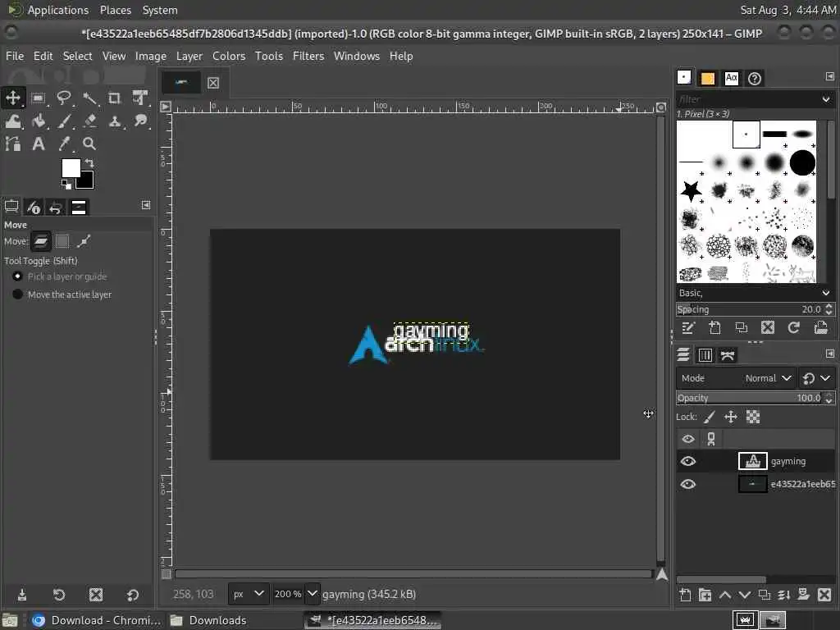Toggle Lock position and size icon
The width and height of the screenshot is (840, 630).
coord(731,417)
